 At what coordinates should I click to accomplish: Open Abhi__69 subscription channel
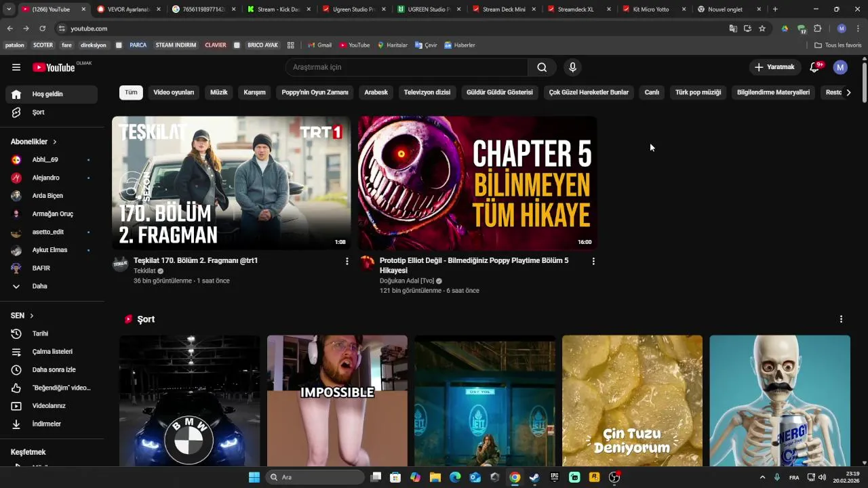point(52,160)
